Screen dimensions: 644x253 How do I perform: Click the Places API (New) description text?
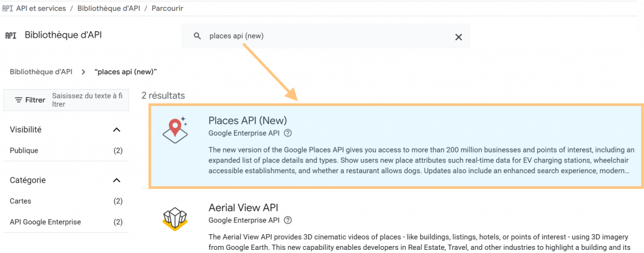(x=421, y=159)
